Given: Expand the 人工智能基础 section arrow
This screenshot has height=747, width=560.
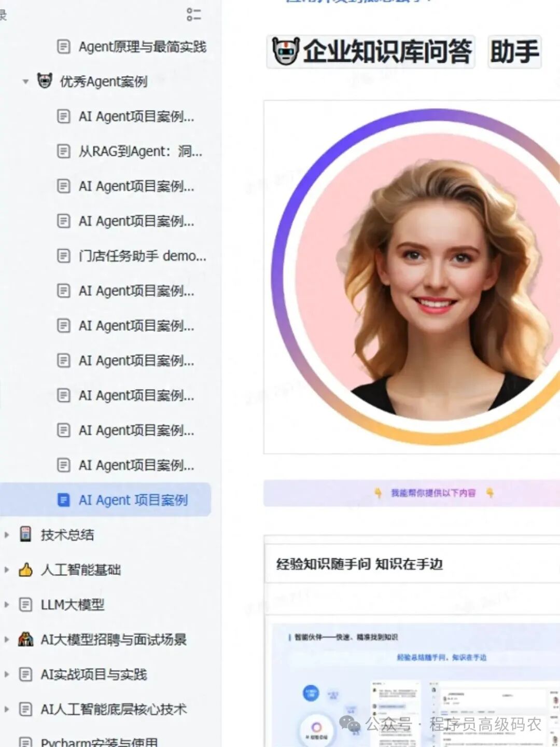Looking at the screenshot, I should click(x=7, y=570).
